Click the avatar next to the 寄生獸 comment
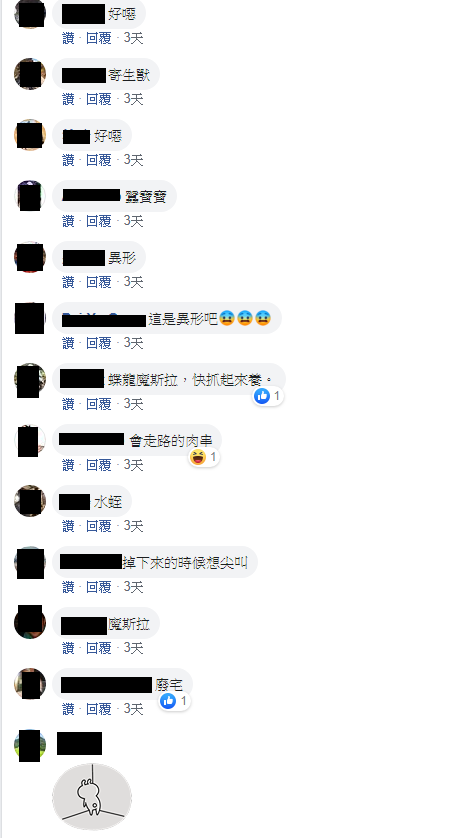The height and width of the screenshot is (838, 455). point(30,74)
